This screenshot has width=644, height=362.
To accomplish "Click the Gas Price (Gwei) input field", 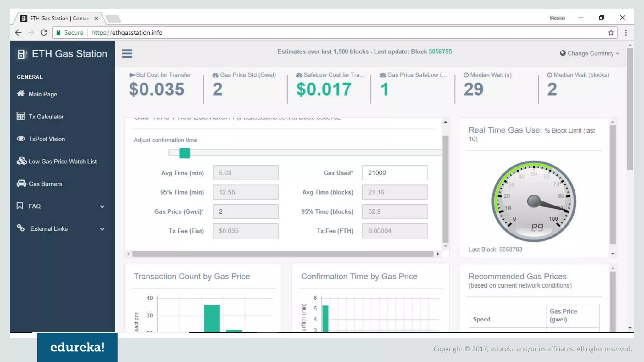I will 245,211.
